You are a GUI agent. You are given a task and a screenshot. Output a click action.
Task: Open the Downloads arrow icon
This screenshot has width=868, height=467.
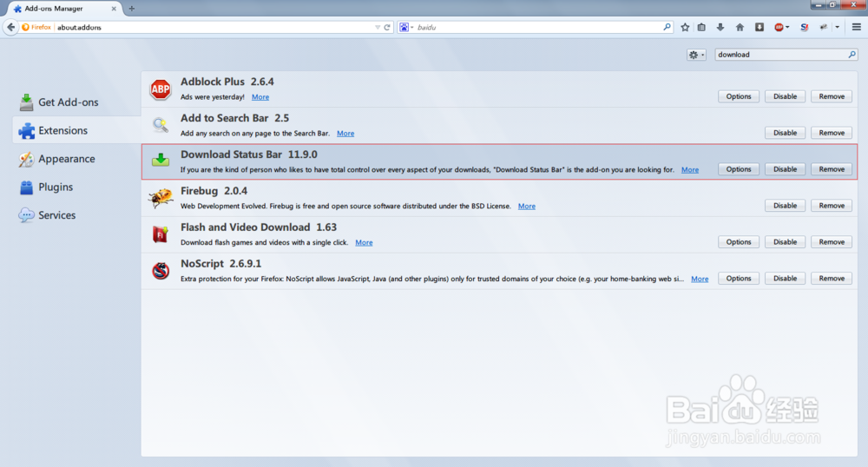point(720,27)
